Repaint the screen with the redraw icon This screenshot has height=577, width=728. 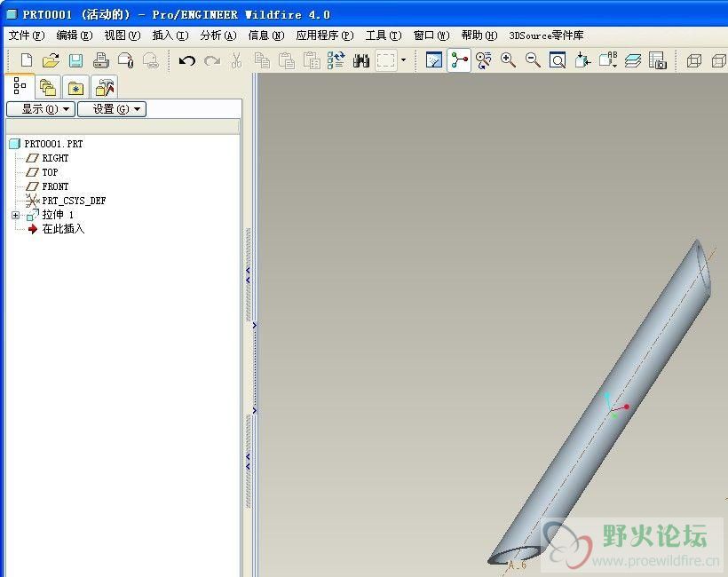[x=434, y=60]
